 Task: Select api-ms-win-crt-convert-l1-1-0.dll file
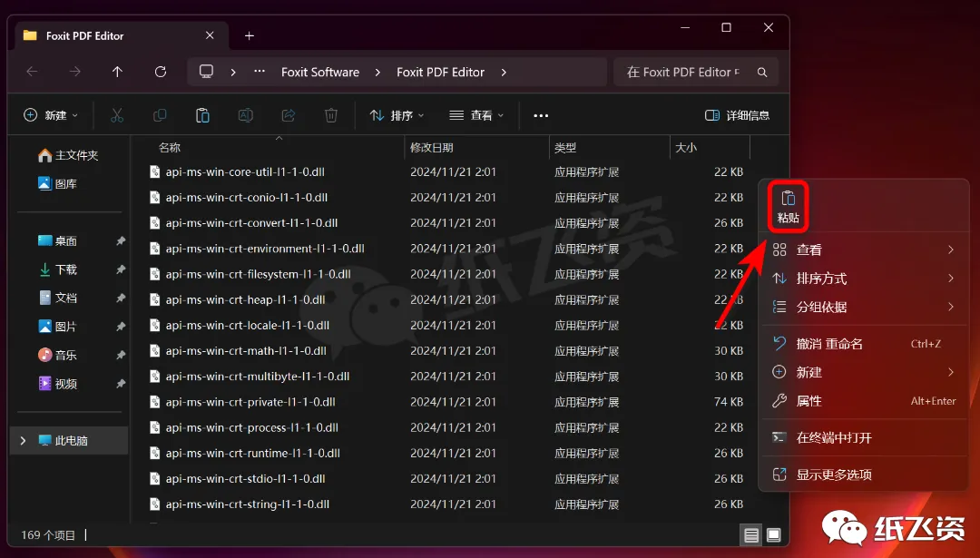click(x=251, y=223)
